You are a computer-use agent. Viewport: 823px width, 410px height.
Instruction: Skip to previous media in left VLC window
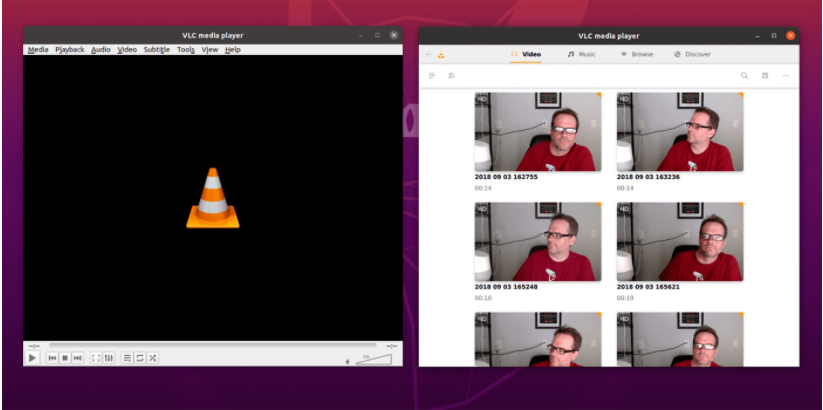pyautogui.click(x=52, y=358)
